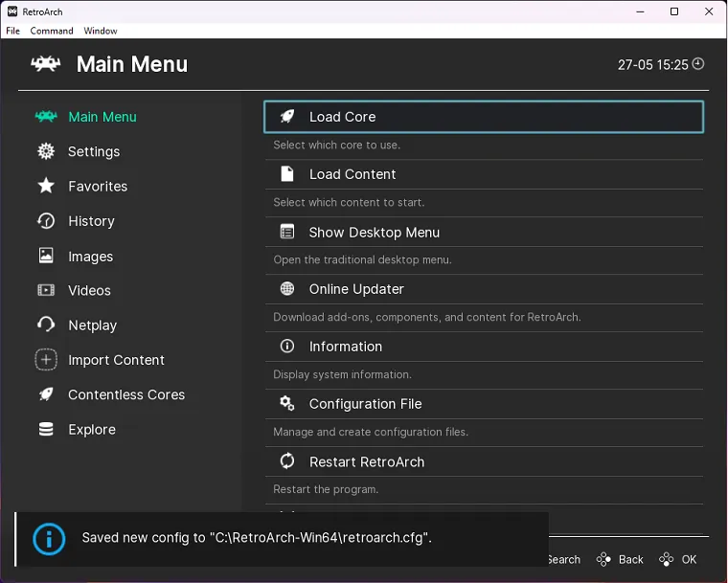
Task: Switch to the Videos sidebar label
Action: tap(90, 291)
